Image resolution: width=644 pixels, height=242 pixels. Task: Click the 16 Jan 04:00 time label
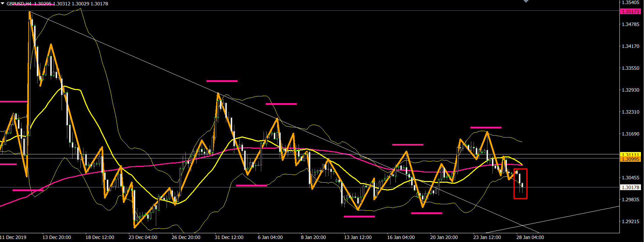[x=401, y=237]
